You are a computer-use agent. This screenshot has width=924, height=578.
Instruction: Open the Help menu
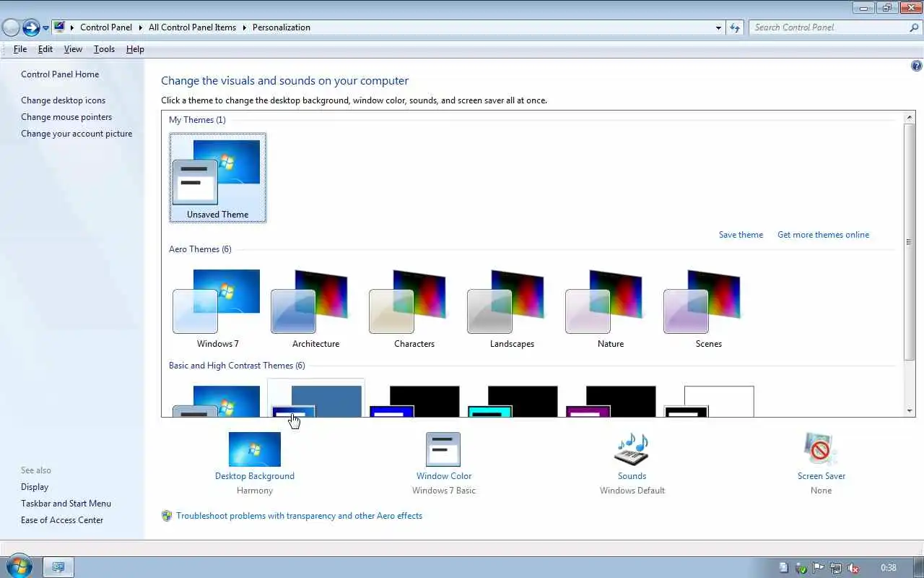pyautogui.click(x=135, y=49)
